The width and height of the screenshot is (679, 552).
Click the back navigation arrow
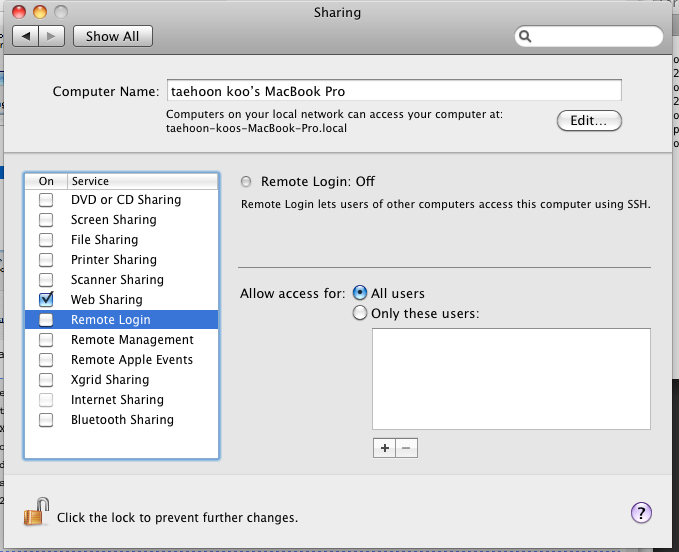[x=26, y=36]
